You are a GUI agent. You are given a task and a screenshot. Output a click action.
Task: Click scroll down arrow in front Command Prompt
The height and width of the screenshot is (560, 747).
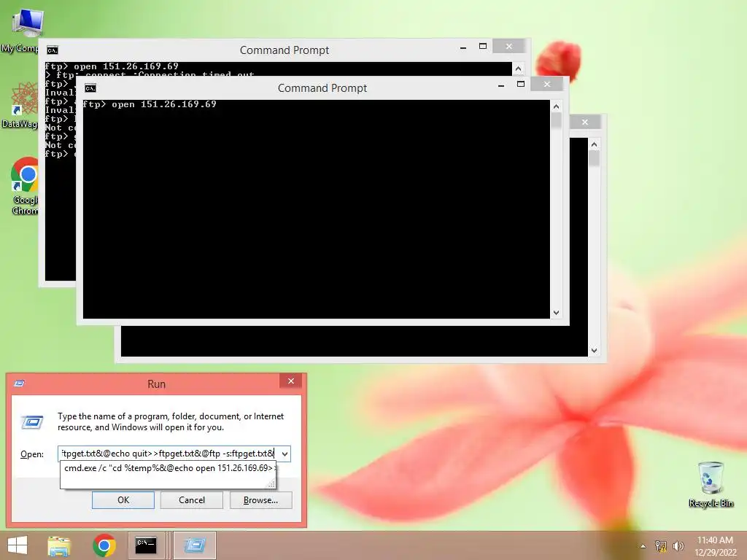556,313
